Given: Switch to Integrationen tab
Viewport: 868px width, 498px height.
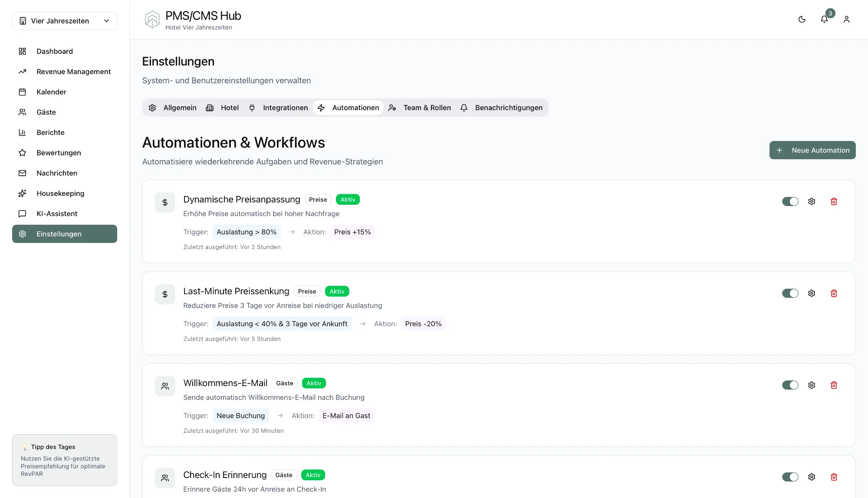Looking at the screenshot, I should 278,108.
